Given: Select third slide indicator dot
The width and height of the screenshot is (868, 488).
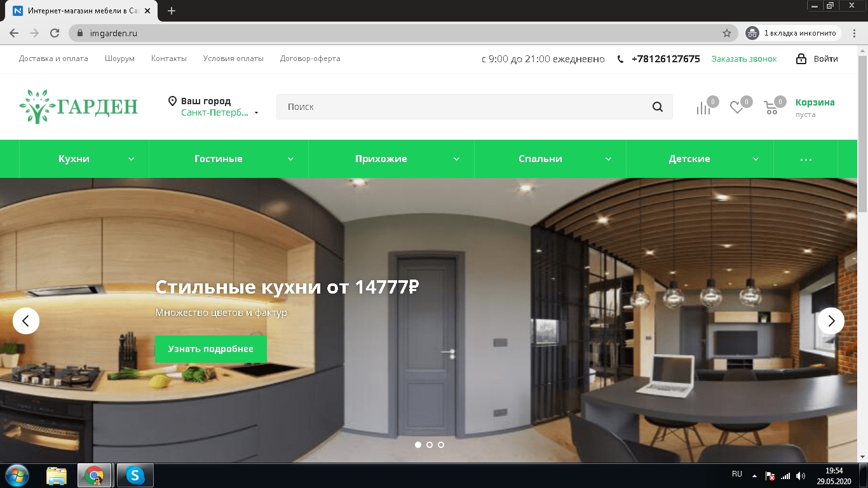Looking at the screenshot, I should click(441, 445).
